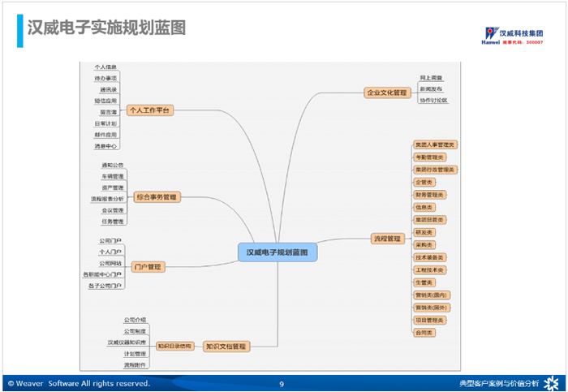Screen dimensions: 568x392
Task: Click the 邮件应用 leaf item
Action: (105, 135)
